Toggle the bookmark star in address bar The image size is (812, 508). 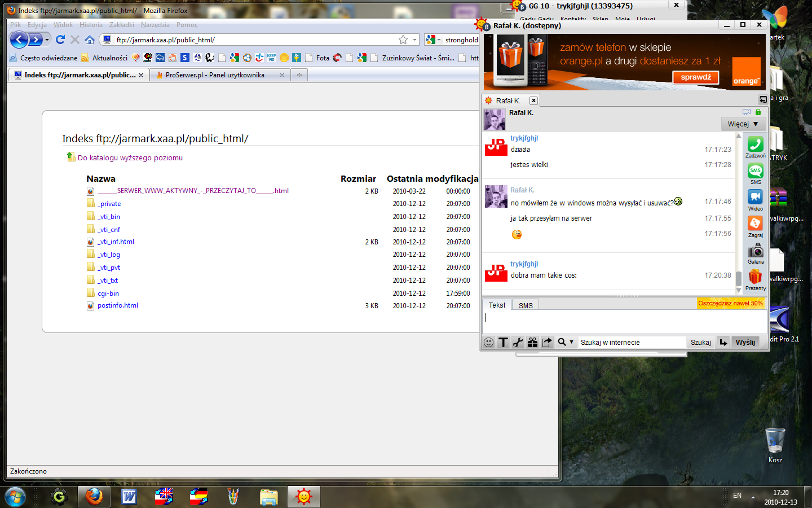[403, 40]
